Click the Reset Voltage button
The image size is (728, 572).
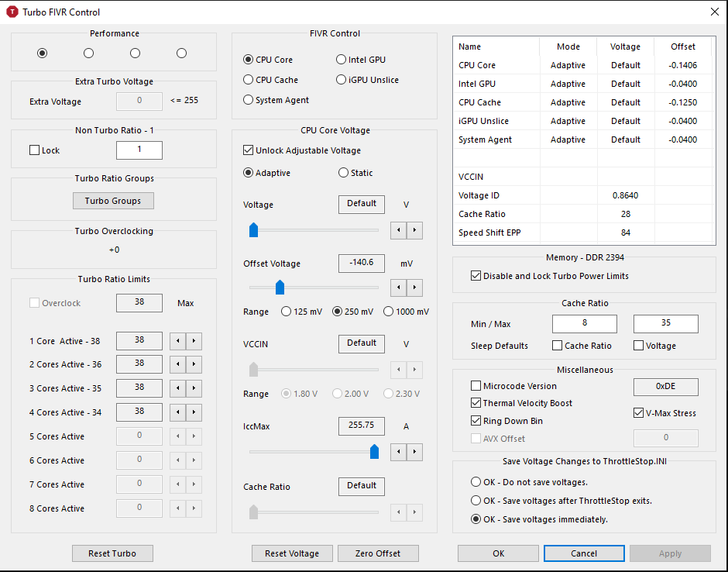292,553
